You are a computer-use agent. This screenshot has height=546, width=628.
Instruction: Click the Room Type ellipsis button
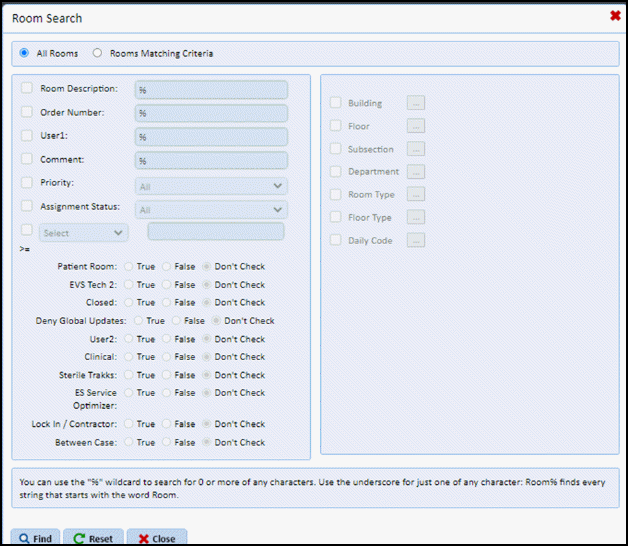pyautogui.click(x=415, y=194)
